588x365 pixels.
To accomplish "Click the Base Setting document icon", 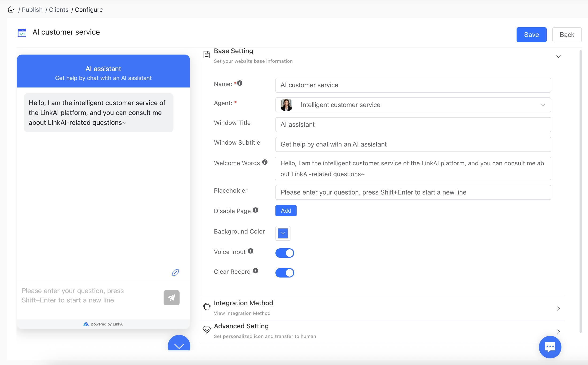I will (x=207, y=55).
